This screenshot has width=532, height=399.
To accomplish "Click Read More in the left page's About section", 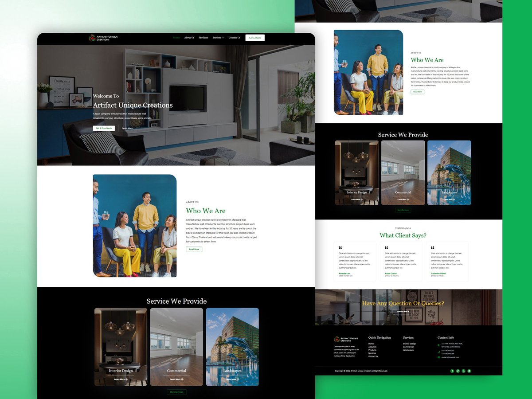I will point(194,249).
